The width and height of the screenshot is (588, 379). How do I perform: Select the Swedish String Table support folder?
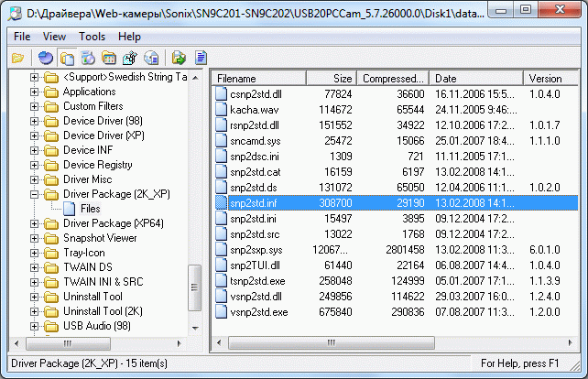point(125,77)
